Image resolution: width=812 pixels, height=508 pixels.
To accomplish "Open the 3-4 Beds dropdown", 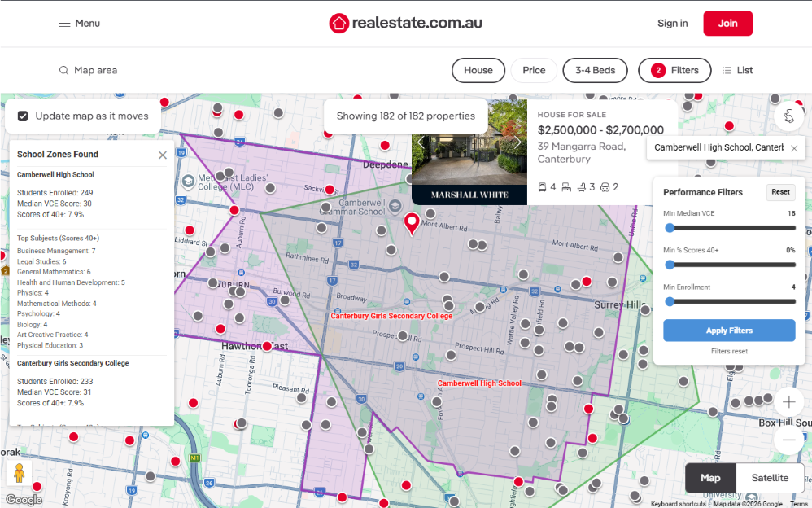I will point(595,70).
